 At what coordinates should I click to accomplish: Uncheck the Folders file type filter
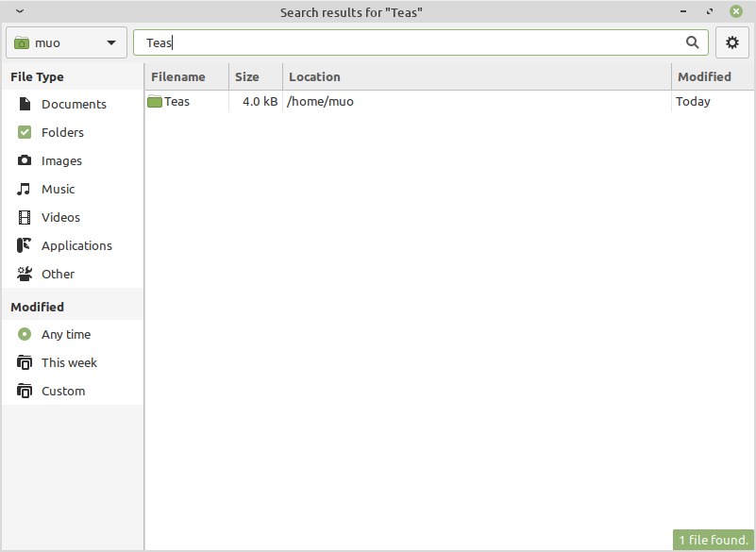tap(73, 133)
